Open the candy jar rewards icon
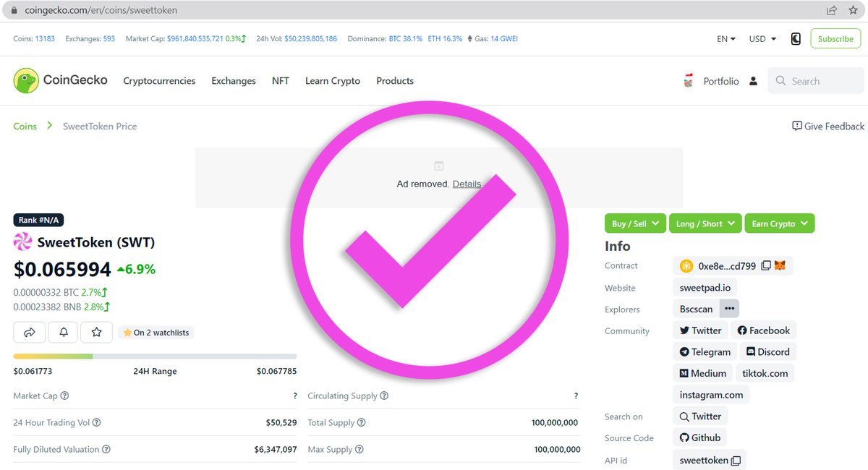The width and height of the screenshot is (868, 470). [x=688, y=81]
